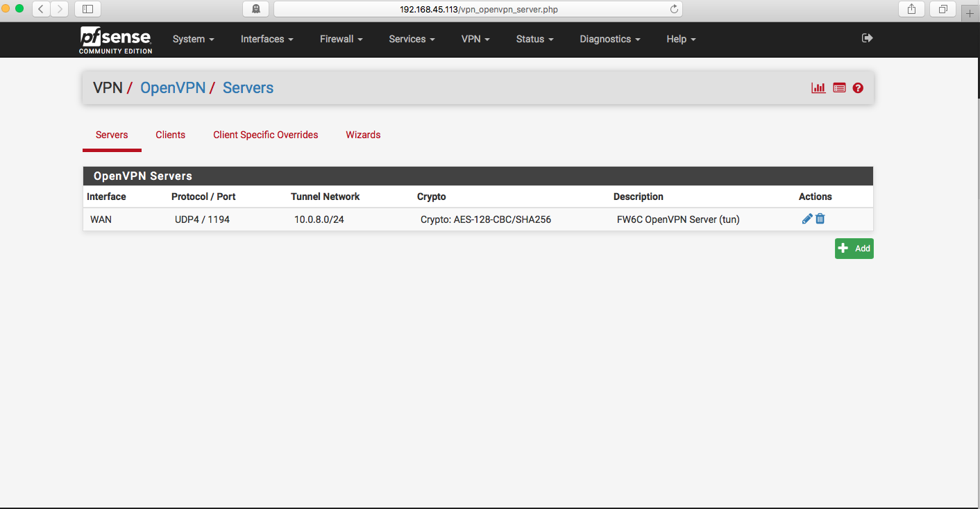Show all Safari tabs overview
Image resolution: width=980 pixels, height=509 pixels.
[x=943, y=9]
